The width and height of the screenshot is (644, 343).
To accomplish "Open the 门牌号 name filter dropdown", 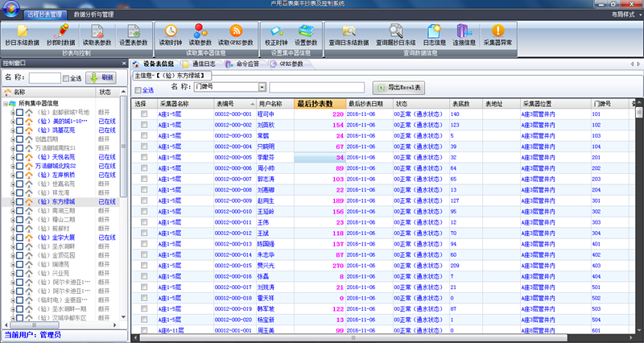I will [x=262, y=87].
